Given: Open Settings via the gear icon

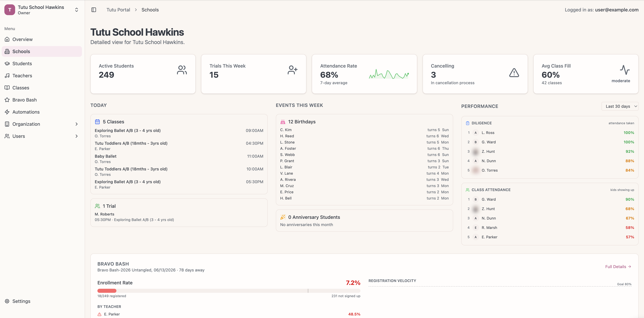Looking at the screenshot, I should (7, 301).
